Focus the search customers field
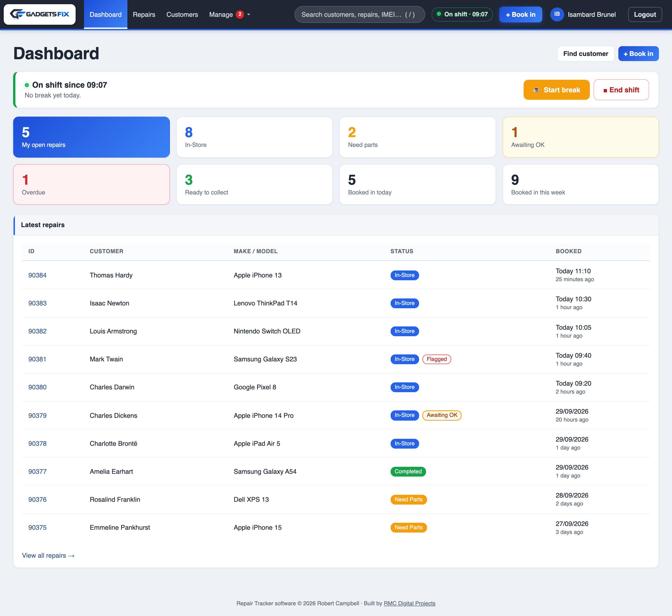 coord(360,14)
